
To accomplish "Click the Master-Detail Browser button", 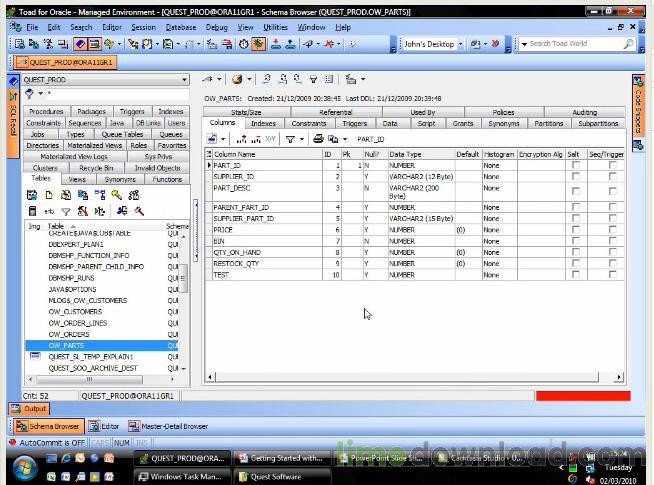I will (168, 427).
